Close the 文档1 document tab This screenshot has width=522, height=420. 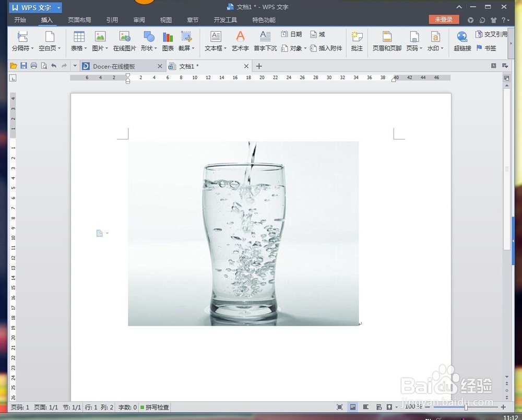pyautogui.click(x=246, y=66)
